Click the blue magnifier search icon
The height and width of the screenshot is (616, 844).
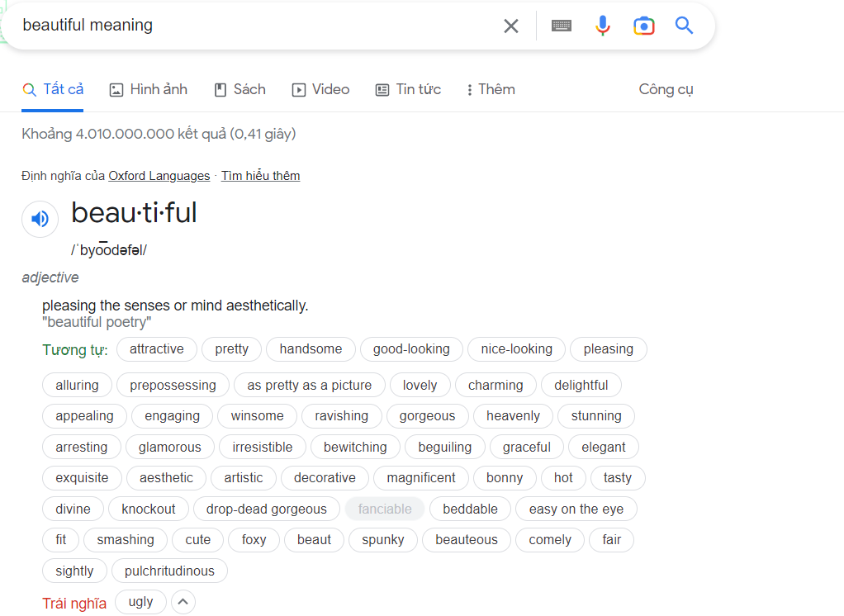(x=684, y=26)
